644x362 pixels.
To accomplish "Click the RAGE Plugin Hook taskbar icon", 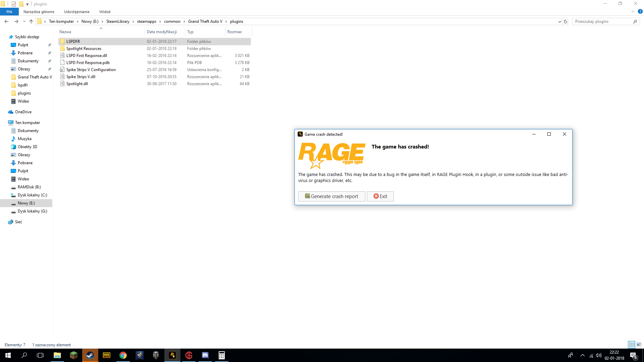I will 172,355.
